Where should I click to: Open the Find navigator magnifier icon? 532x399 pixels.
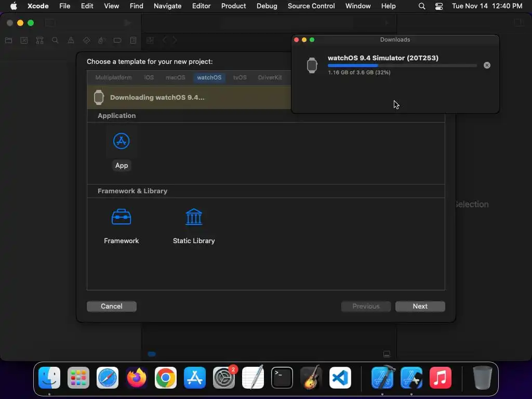[x=55, y=41]
